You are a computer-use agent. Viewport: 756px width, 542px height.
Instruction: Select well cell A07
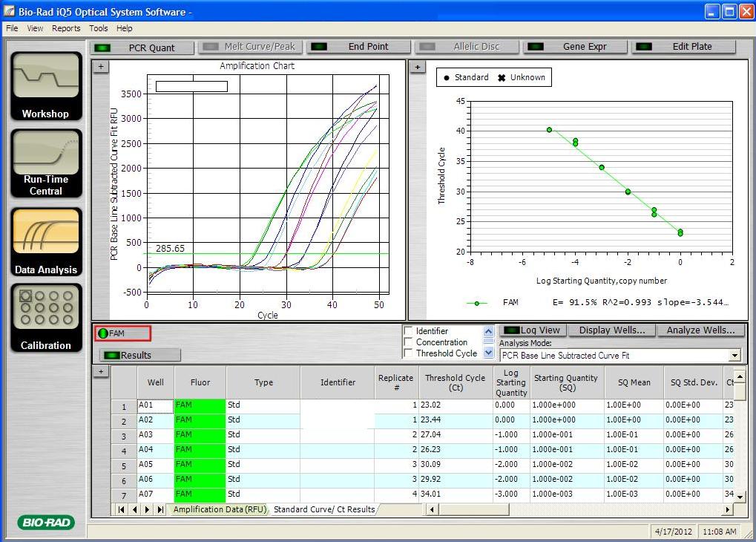coord(155,495)
